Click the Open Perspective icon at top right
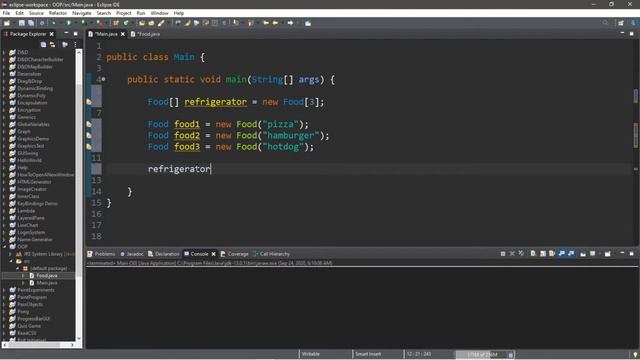The width and height of the screenshot is (640, 360). click(x=621, y=23)
